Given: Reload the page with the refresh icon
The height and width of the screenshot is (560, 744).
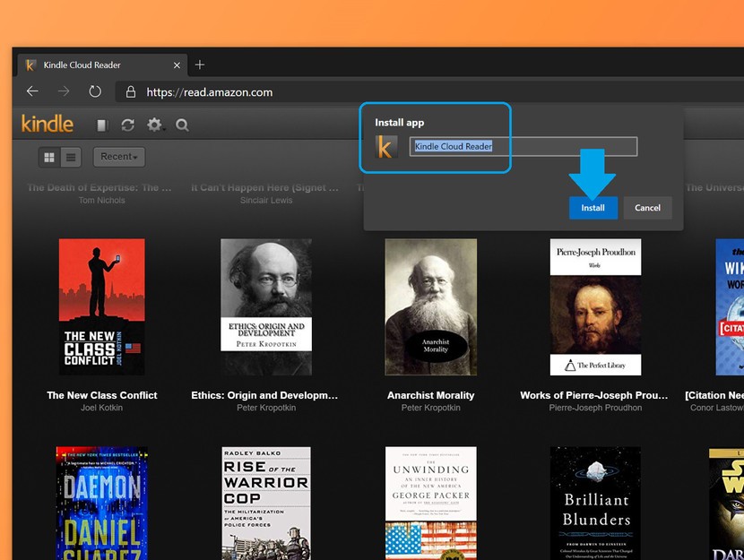Looking at the screenshot, I should coord(95,91).
